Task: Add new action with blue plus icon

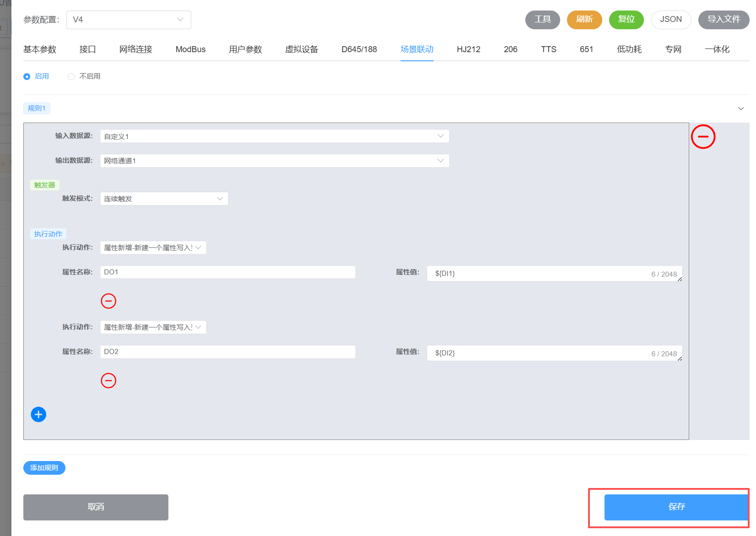Action: [x=38, y=414]
